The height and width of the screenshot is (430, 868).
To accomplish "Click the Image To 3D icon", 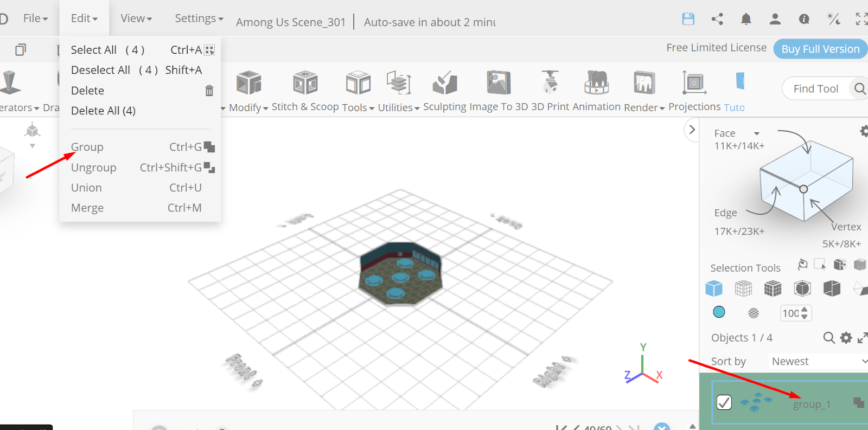I will [x=499, y=83].
